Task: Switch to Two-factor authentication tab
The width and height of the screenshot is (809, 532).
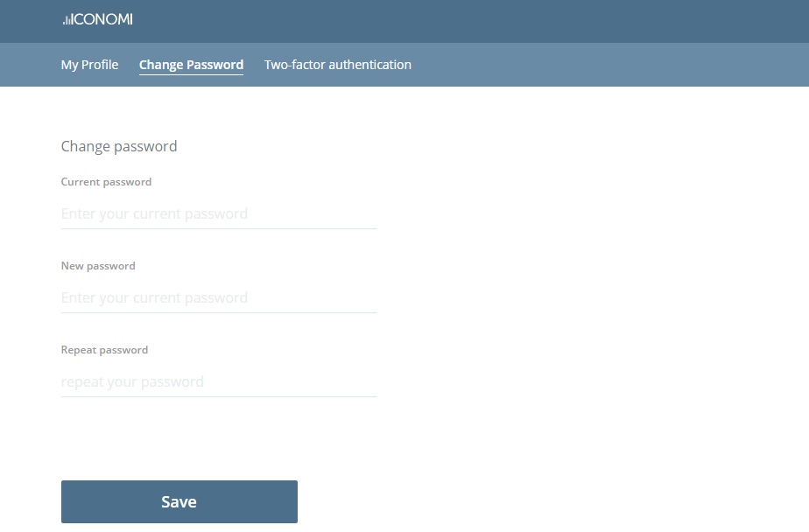Action: (338, 65)
